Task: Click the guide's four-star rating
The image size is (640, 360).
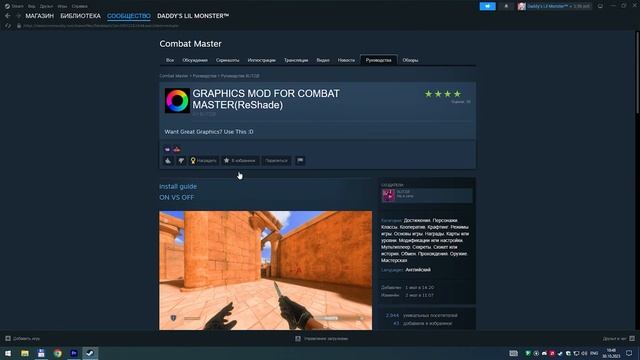Action: pos(443,94)
